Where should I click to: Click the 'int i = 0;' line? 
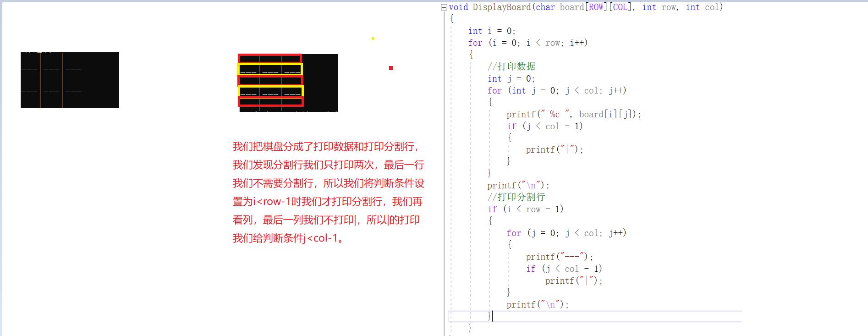click(492, 31)
